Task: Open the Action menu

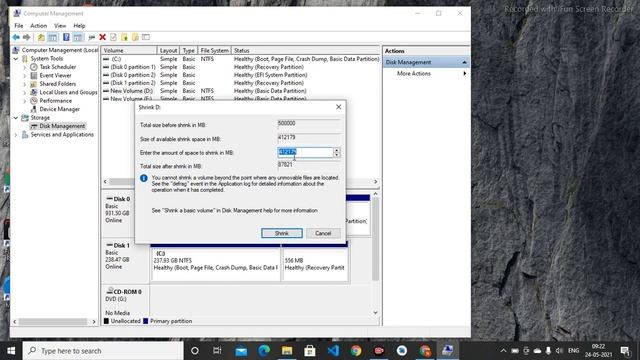Action: 38,26
